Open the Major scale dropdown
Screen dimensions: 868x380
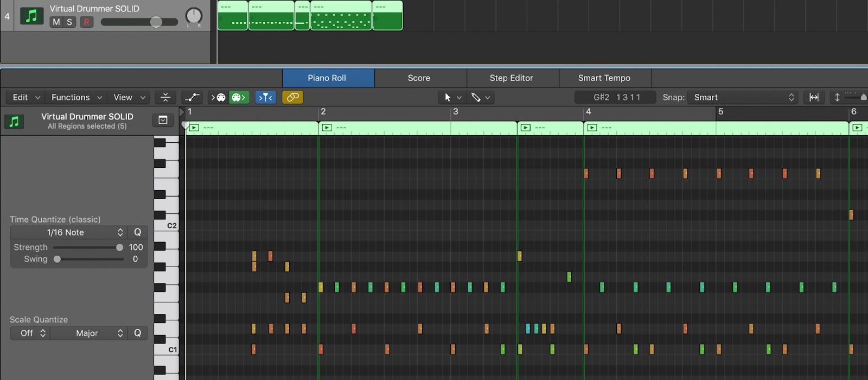[x=89, y=333]
